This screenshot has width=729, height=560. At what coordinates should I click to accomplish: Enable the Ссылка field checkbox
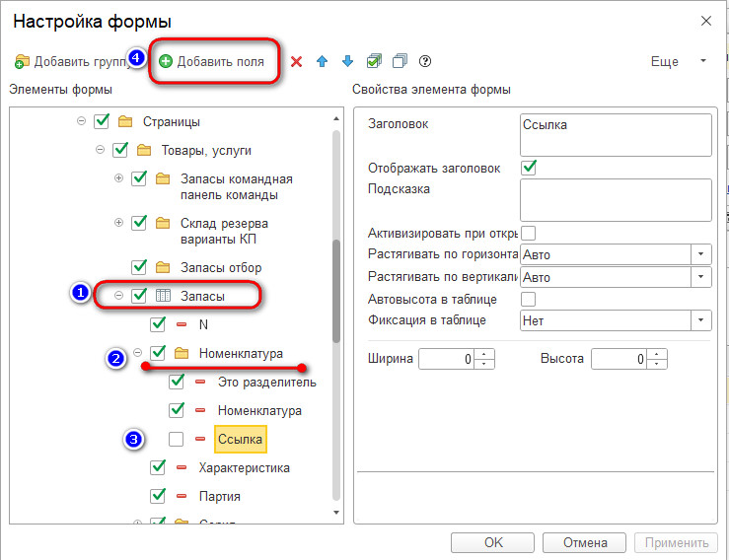(177, 439)
